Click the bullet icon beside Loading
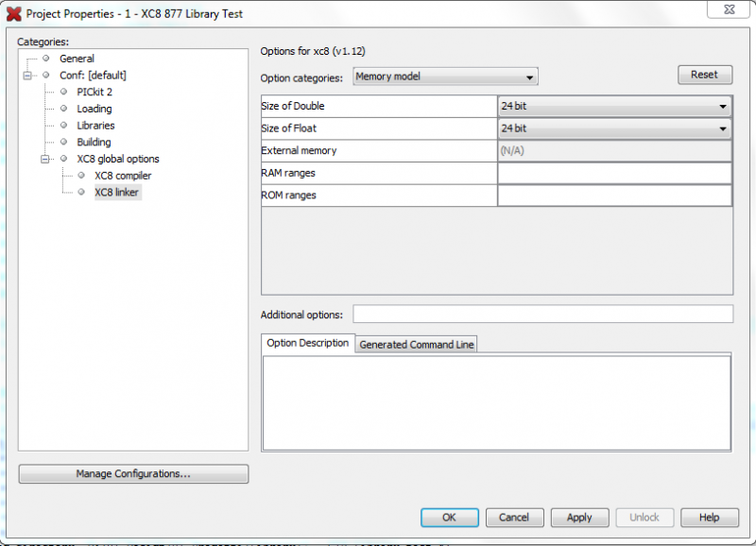Viewport: 756px width, 546px height. pyautogui.click(x=63, y=109)
